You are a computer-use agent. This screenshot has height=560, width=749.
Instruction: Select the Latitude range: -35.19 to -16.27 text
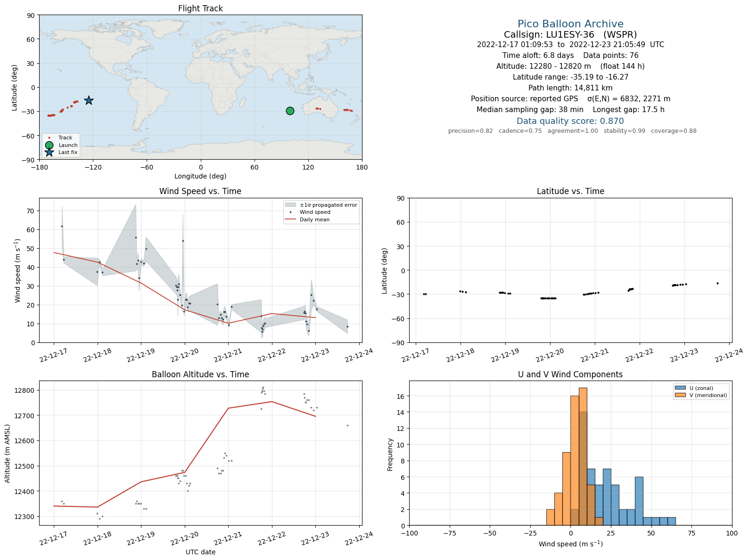pyautogui.click(x=570, y=77)
